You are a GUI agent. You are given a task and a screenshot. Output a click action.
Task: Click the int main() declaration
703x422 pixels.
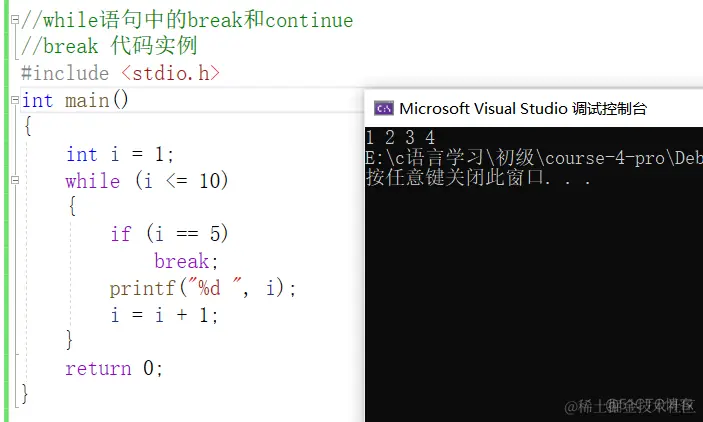point(75,100)
